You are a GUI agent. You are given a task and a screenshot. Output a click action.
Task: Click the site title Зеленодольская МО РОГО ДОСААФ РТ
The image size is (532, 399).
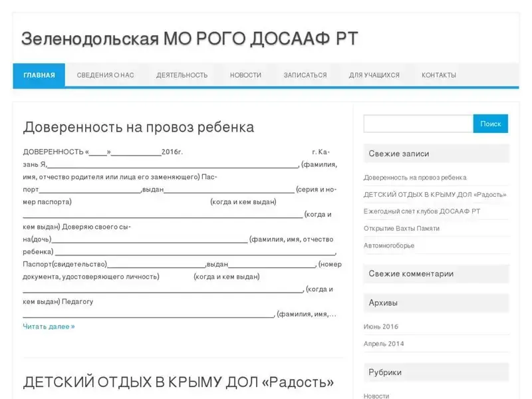click(190, 39)
